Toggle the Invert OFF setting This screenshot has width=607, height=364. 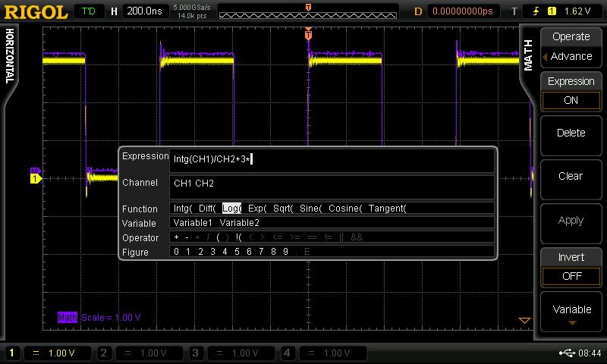coord(571,276)
